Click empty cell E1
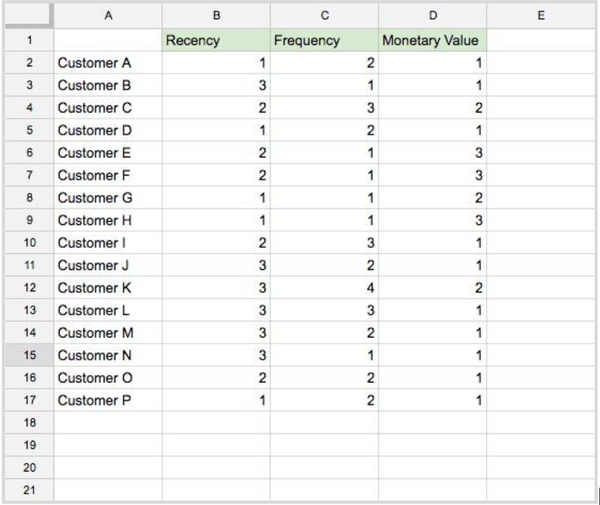This screenshot has height=505, width=600. point(540,41)
